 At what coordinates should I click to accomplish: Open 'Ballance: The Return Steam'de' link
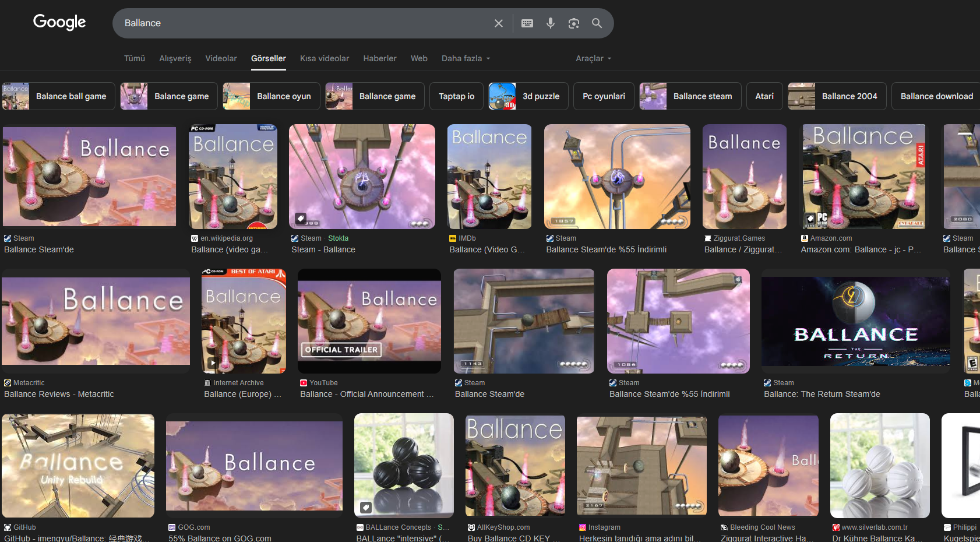coord(822,394)
